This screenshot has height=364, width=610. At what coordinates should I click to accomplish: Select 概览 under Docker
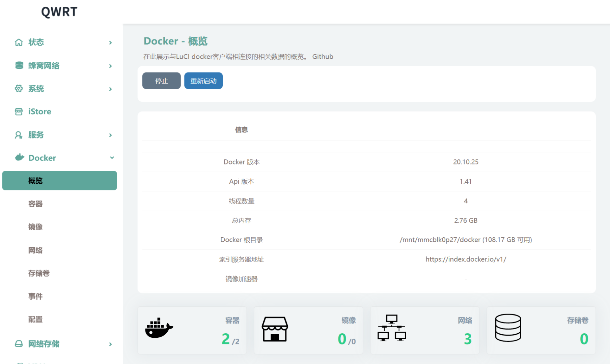pyautogui.click(x=59, y=181)
